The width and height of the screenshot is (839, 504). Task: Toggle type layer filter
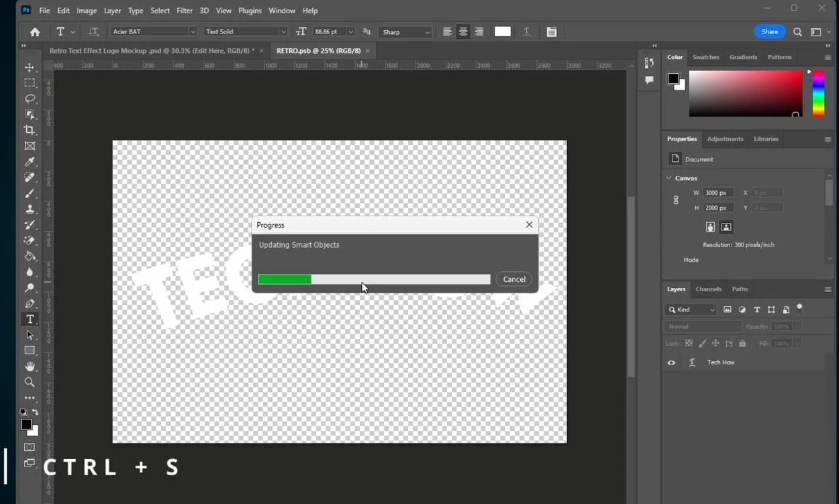pyautogui.click(x=756, y=309)
